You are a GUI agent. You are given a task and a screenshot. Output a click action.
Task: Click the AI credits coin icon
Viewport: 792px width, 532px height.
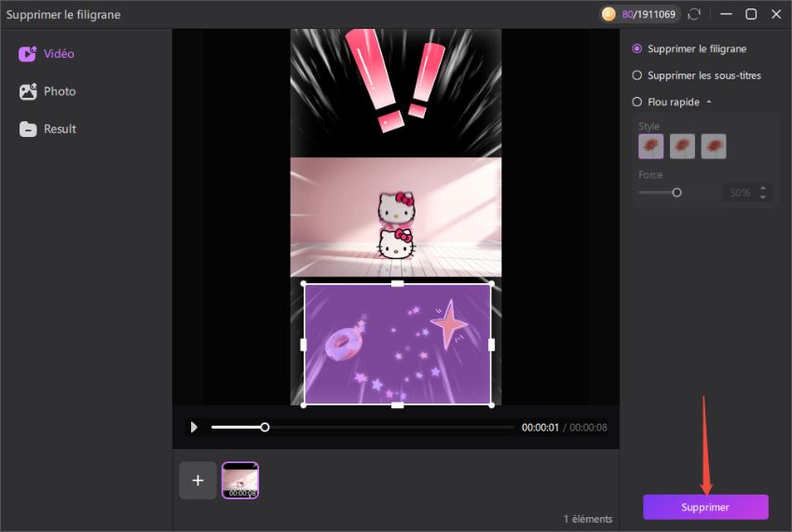coord(608,14)
